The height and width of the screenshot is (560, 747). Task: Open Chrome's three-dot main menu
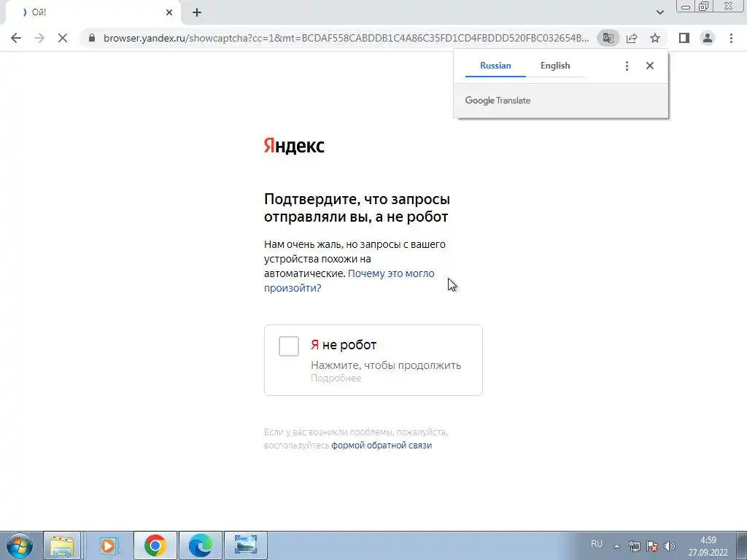click(731, 38)
